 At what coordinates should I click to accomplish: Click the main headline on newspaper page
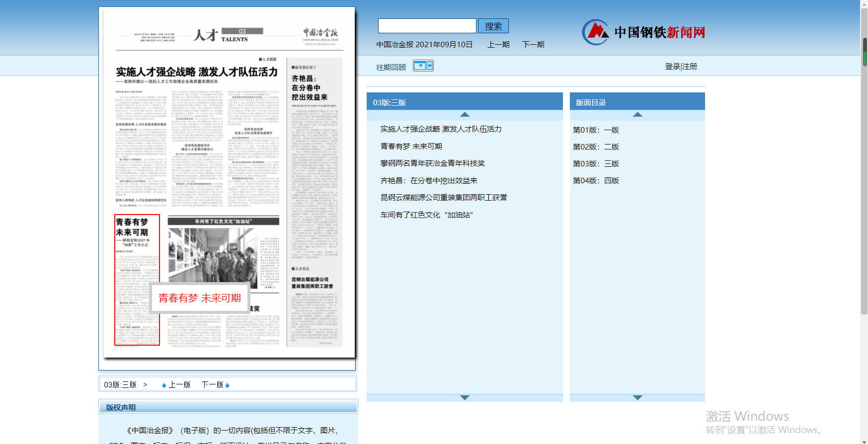pos(197,72)
